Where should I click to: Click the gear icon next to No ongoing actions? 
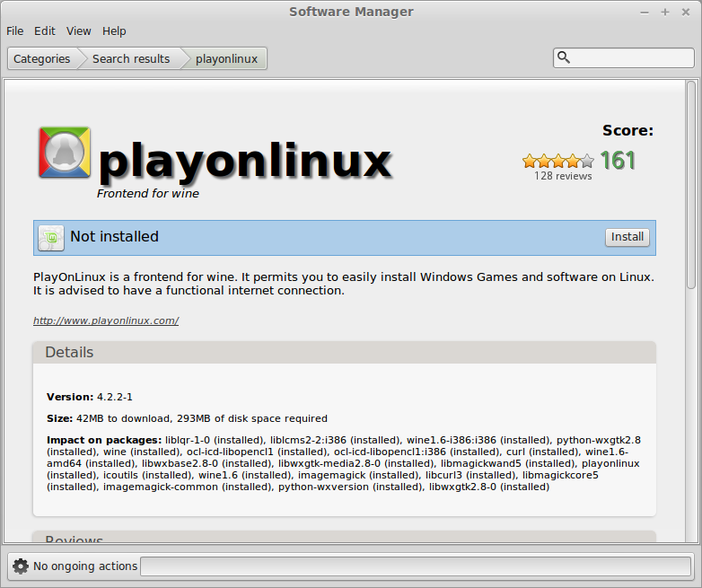coord(20,566)
